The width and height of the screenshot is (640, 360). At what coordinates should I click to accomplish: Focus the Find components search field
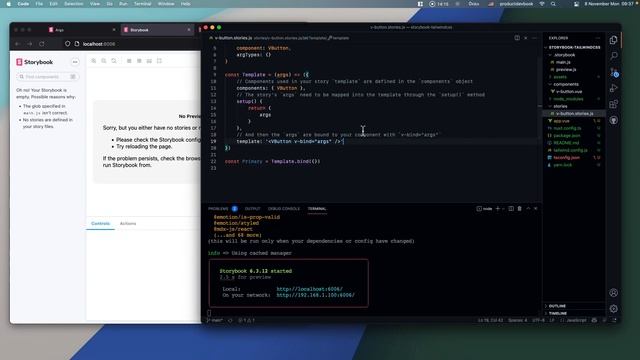point(47,77)
